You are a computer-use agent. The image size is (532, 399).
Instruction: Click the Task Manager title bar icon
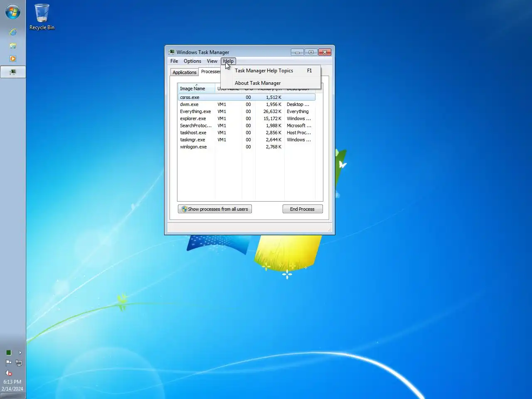[x=172, y=52]
